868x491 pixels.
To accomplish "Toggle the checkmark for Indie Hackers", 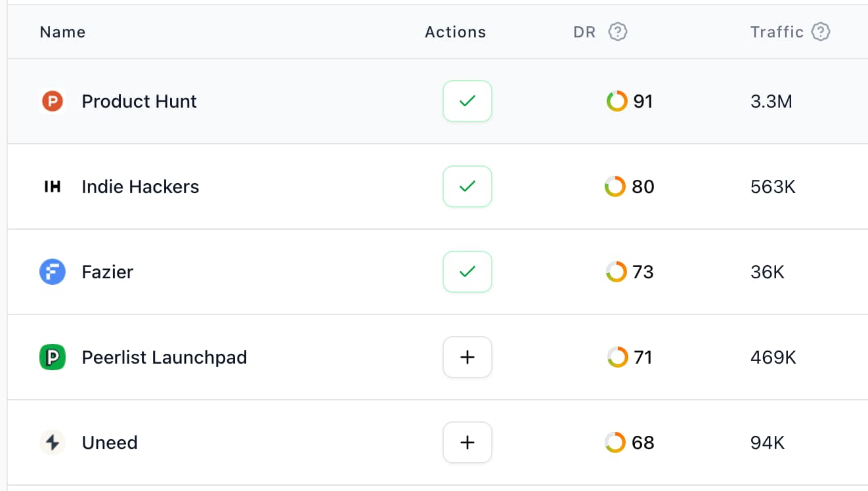I will click(x=467, y=186).
